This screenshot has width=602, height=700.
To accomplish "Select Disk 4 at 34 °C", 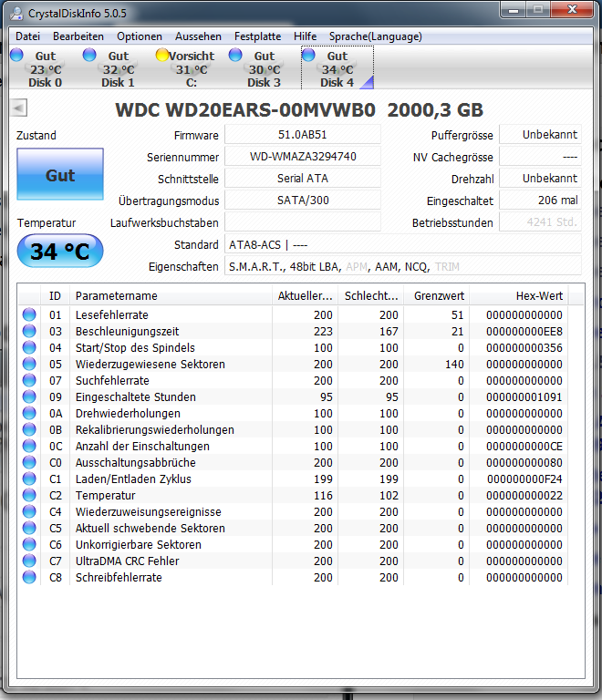I will click(x=337, y=68).
